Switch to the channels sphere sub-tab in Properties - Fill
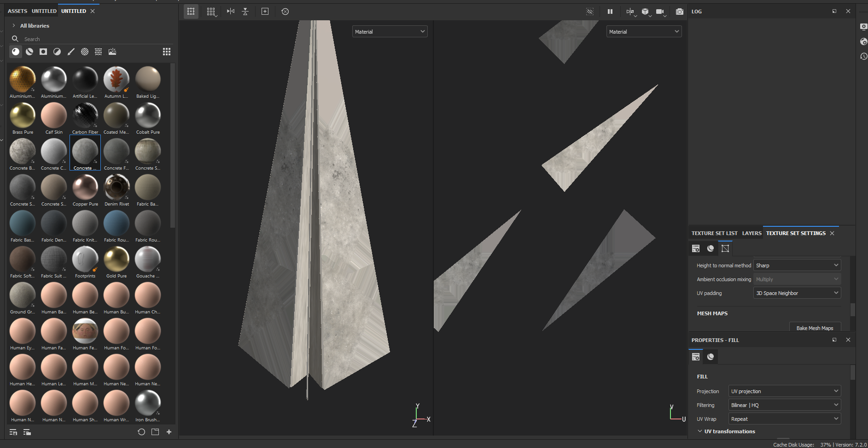Viewport: 868px width, 448px height. (711, 356)
